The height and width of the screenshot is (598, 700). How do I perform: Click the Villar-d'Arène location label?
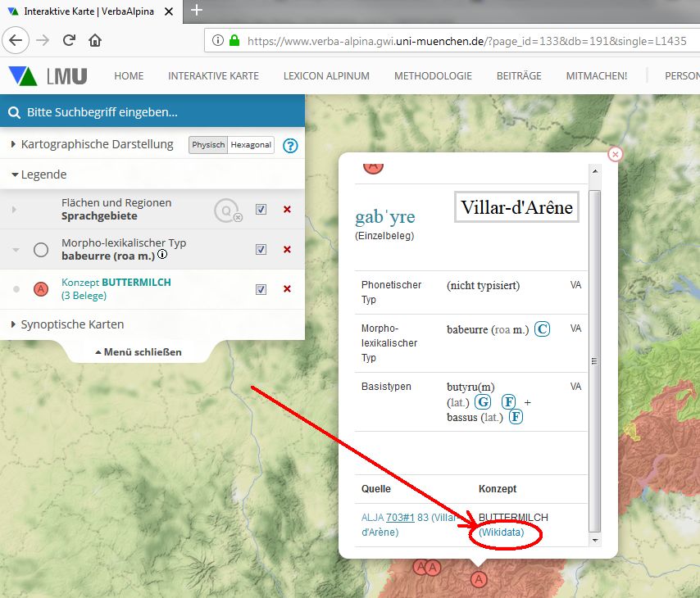(516, 207)
